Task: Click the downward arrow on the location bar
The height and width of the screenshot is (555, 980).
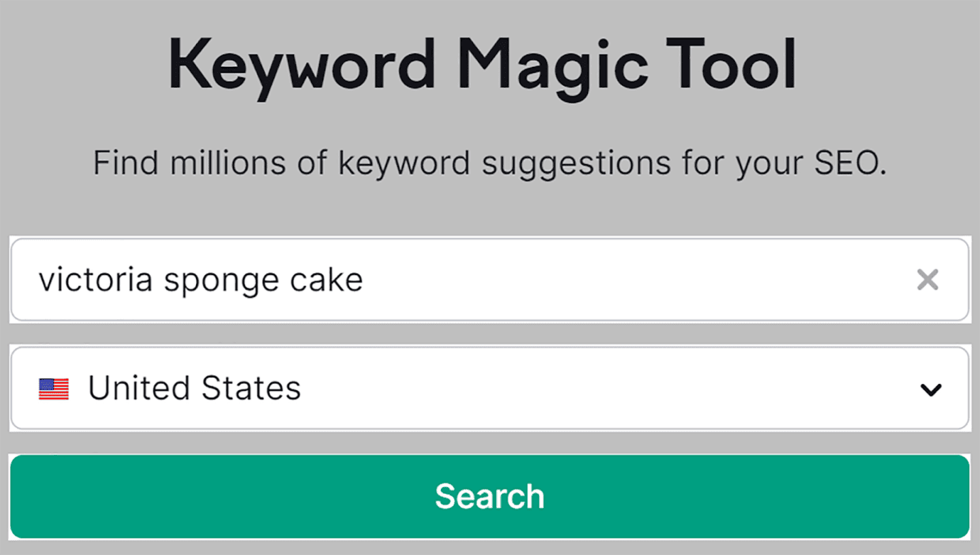Action: [930, 390]
